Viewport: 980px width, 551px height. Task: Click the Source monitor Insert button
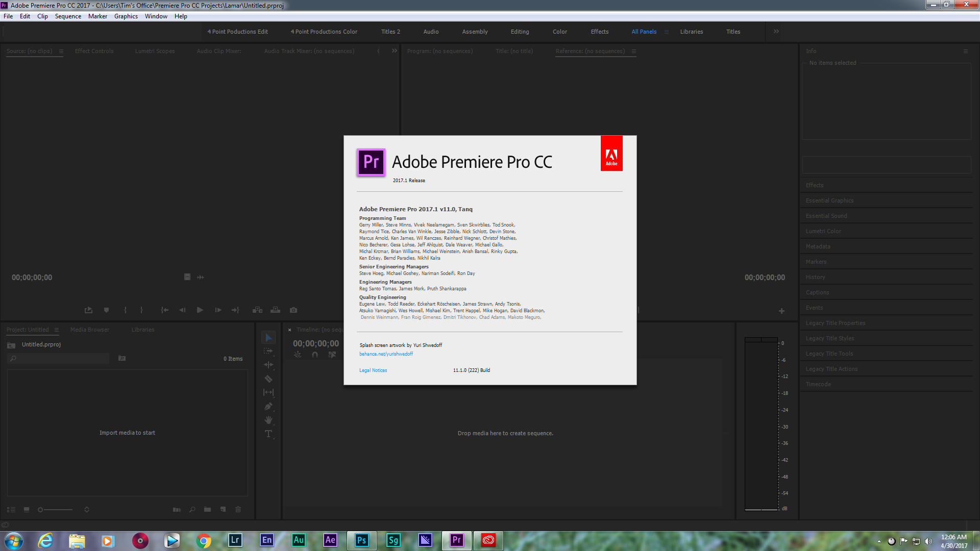(x=257, y=310)
